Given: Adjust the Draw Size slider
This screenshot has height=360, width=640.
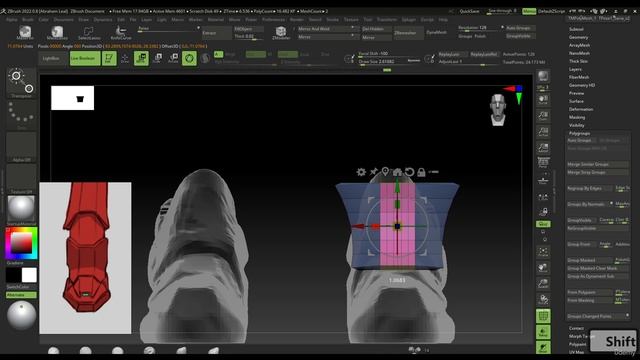Looking at the screenshot, I should 389,62.
